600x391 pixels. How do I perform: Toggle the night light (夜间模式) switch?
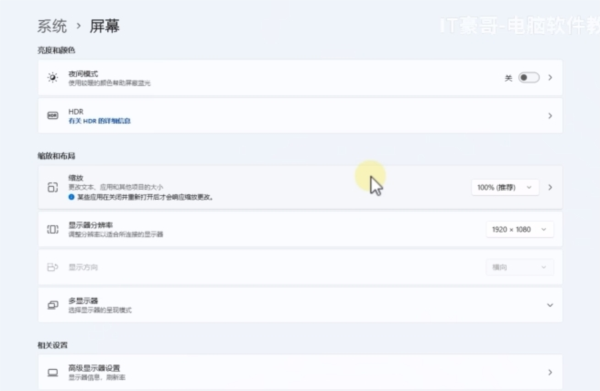(529, 78)
